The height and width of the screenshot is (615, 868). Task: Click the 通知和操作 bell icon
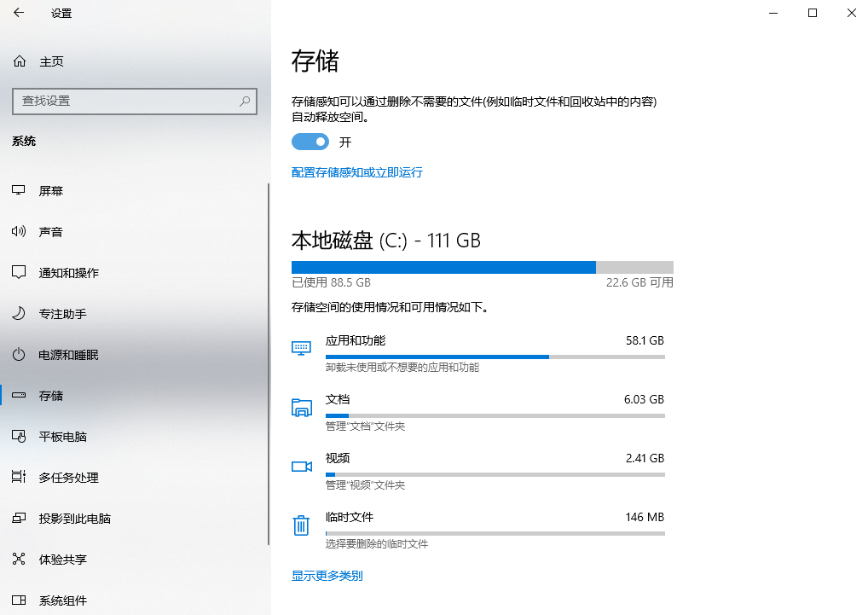coord(19,272)
